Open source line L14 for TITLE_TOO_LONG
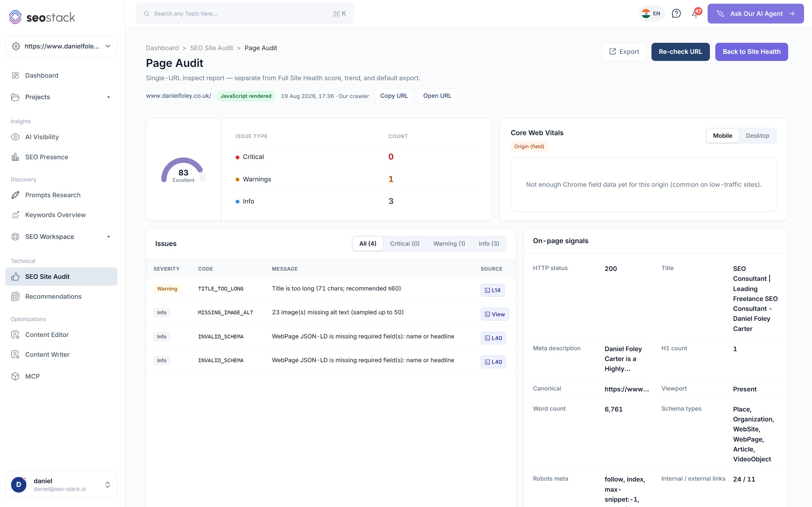Viewport: 812px width, 507px height. pyautogui.click(x=492, y=290)
